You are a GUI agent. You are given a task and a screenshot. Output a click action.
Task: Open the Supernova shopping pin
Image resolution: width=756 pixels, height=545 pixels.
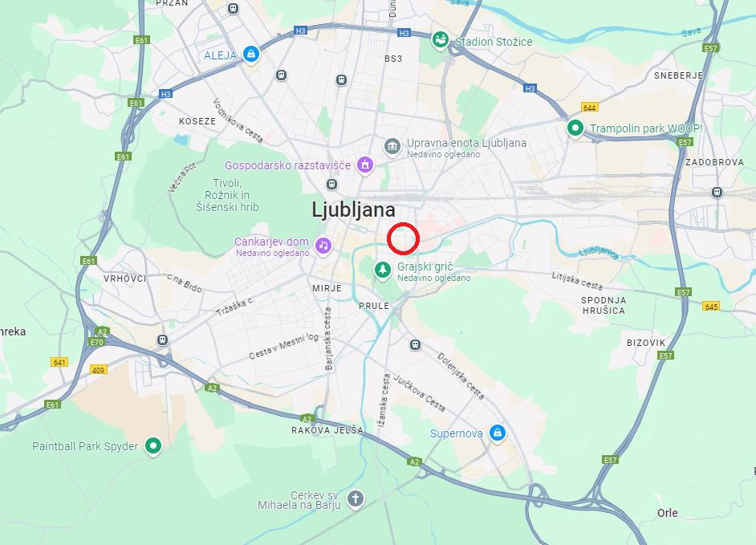point(498,433)
